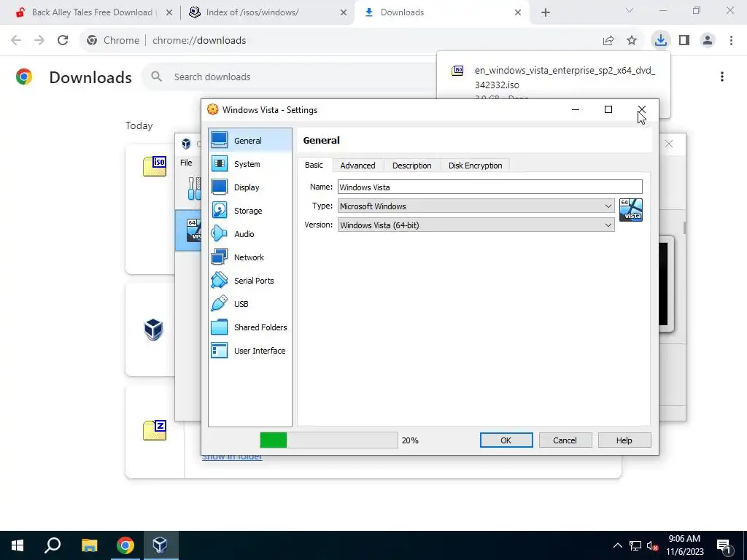Open Downloads page more actions menu
This screenshot has width=747, height=560.
coord(722,77)
